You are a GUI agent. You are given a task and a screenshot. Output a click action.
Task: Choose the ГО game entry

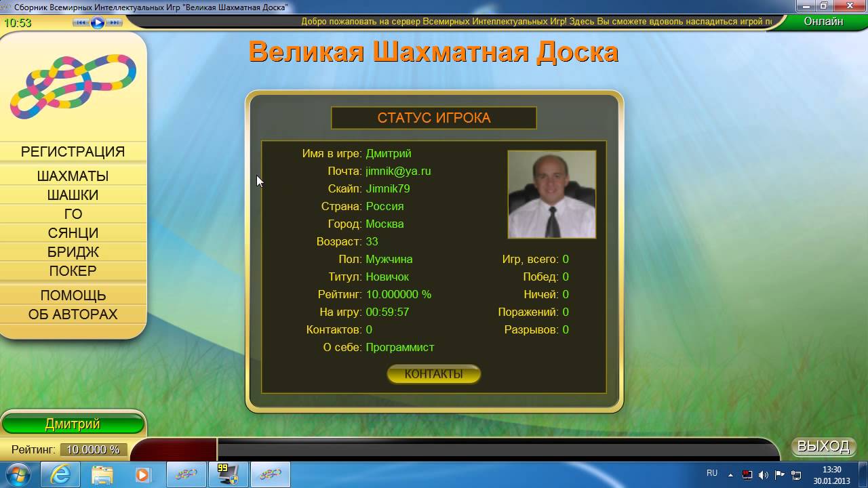[x=73, y=214]
